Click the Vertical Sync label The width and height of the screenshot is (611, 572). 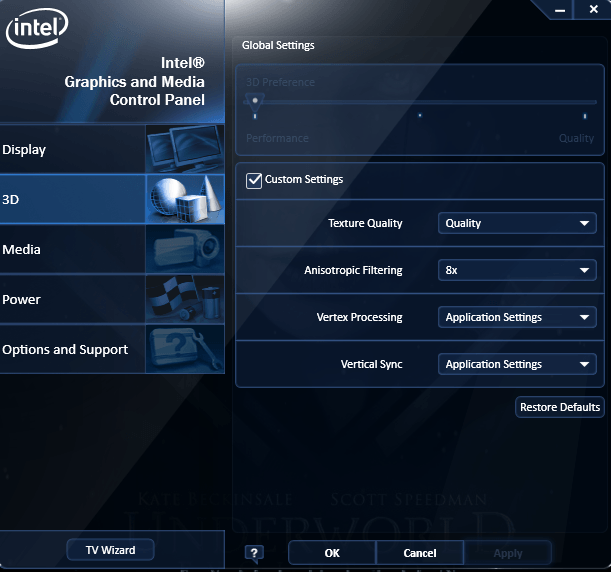coord(371,364)
